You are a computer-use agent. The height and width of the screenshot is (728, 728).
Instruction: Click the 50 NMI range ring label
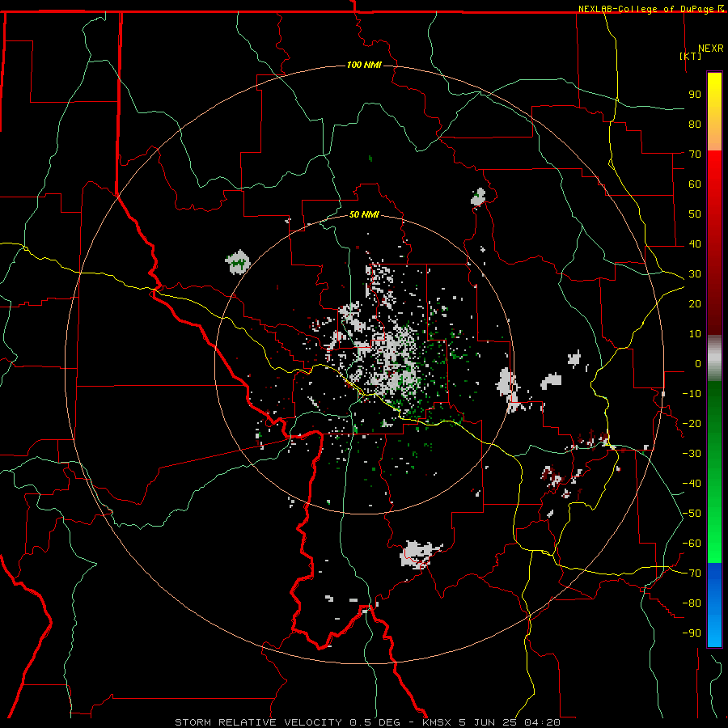[x=364, y=214]
